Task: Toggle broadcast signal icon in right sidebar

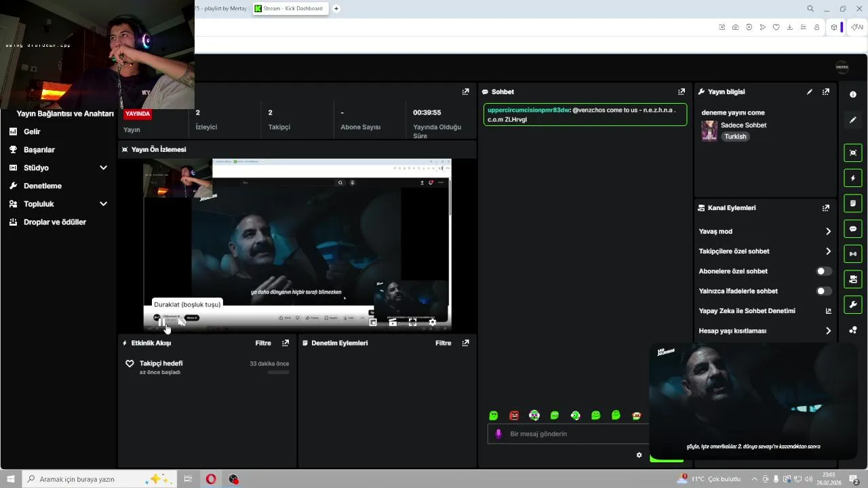Action: 853,253
